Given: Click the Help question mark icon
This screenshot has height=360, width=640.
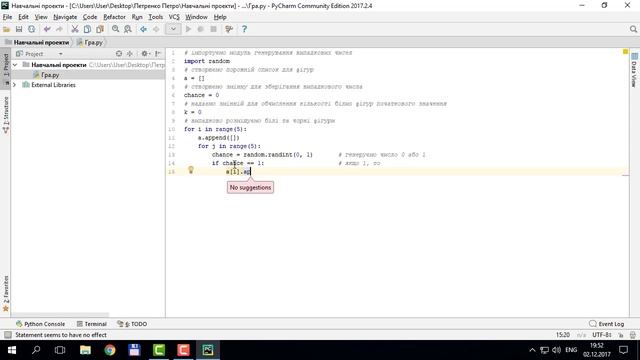Looking at the screenshot, I should [x=244, y=29].
